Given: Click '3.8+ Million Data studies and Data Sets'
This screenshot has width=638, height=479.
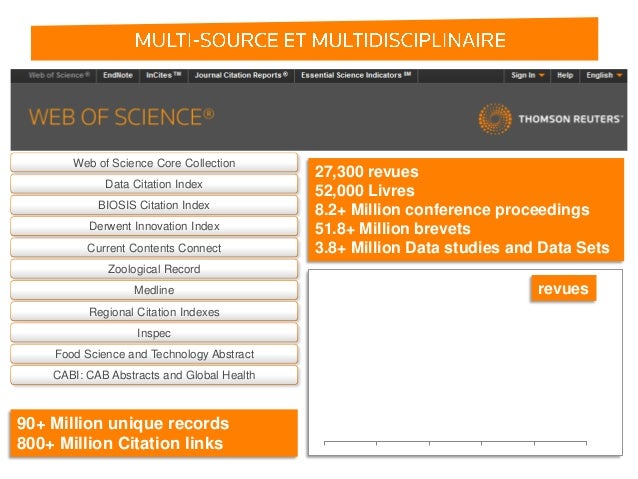Looking at the screenshot, I should click(462, 247).
